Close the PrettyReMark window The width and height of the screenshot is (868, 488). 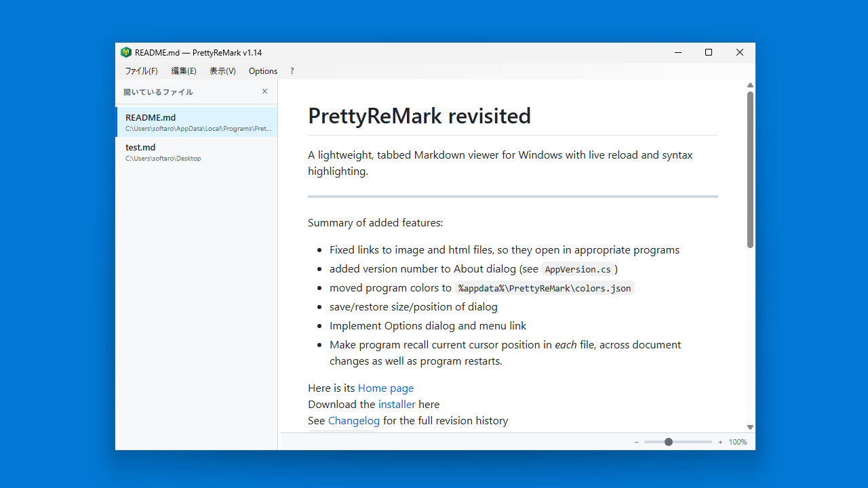[740, 52]
